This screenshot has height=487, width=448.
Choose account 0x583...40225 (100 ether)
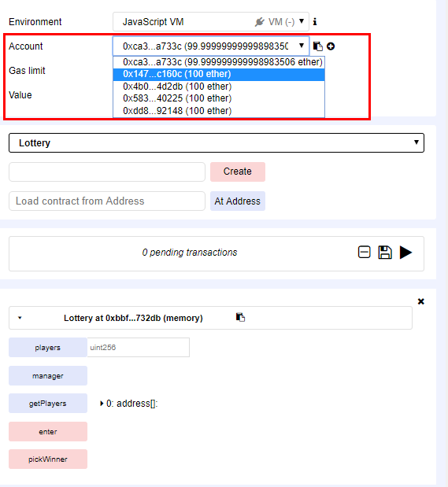(219, 98)
